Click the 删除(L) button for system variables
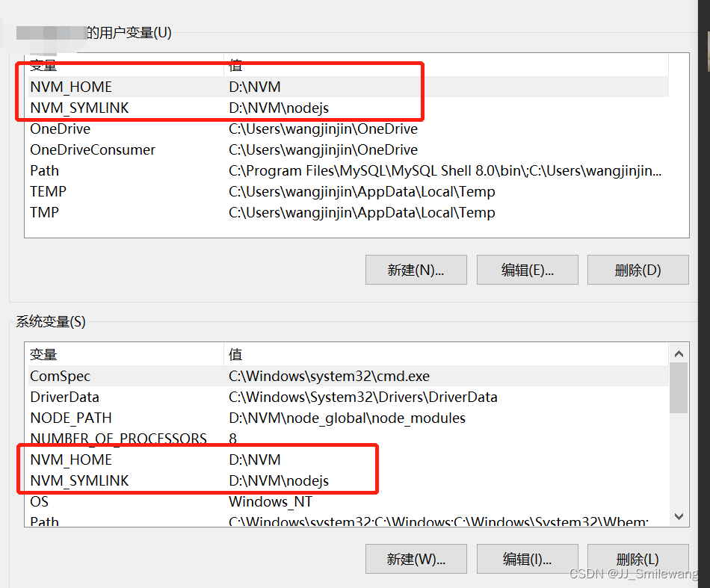The width and height of the screenshot is (710, 588). click(x=638, y=558)
